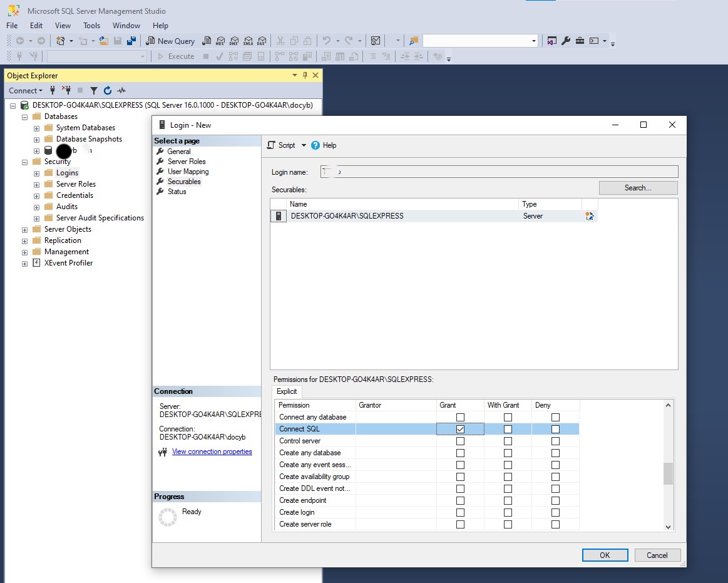Enable With Grant for Connect SQL
This screenshot has height=583, width=728.
[x=507, y=428]
